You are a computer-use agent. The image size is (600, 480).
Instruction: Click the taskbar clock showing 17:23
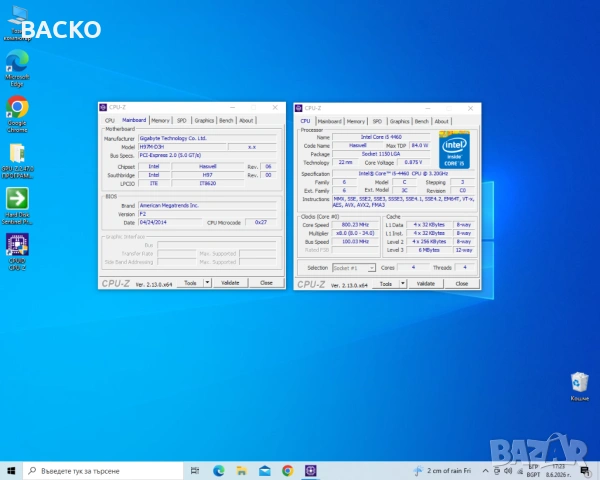(558, 471)
